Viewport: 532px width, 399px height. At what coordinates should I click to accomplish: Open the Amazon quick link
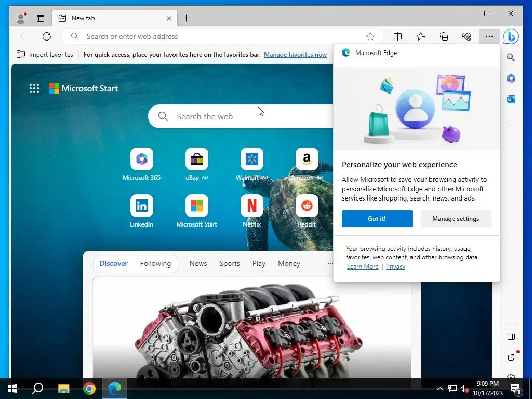pyautogui.click(x=307, y=164)
